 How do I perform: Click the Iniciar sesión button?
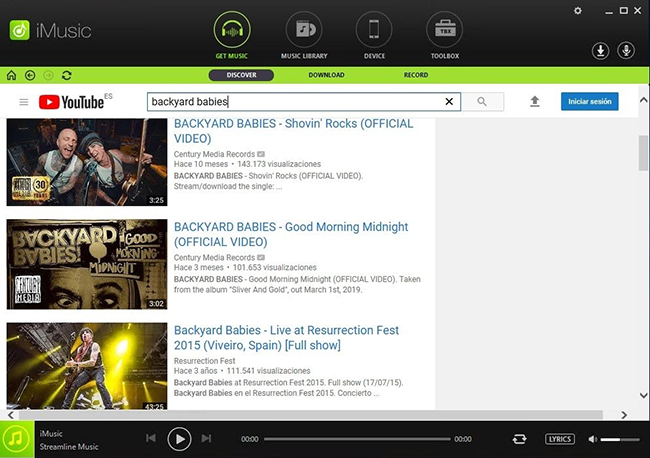click(x=589, y=102)
